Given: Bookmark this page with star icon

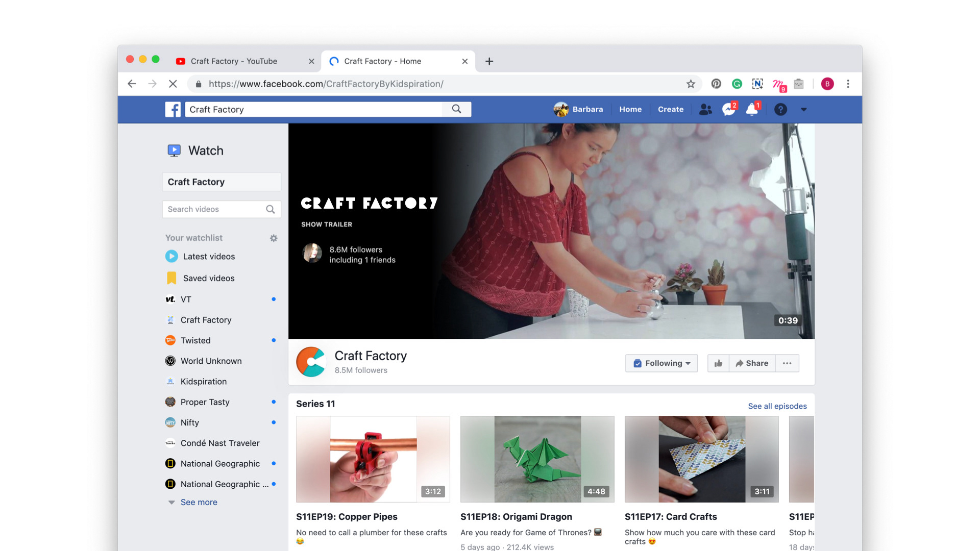Looking at the screenshot, I should pyautogui.click(x=691, y=84).
